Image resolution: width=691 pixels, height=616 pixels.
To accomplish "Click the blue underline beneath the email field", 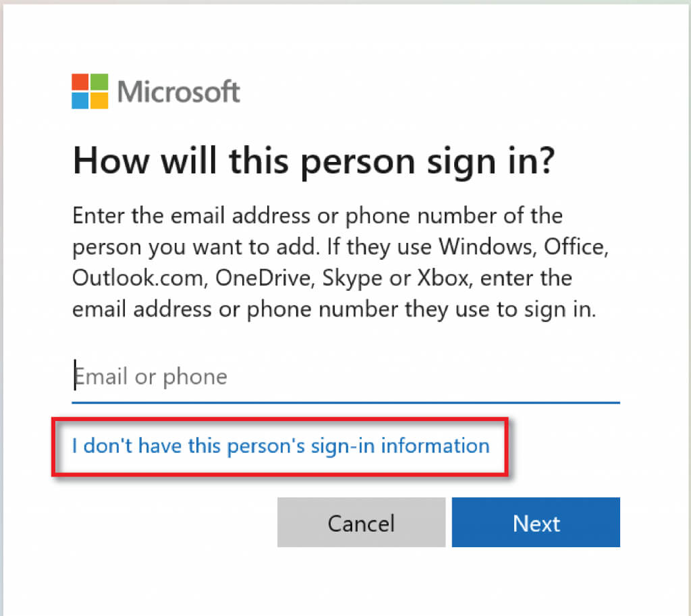I will pos(345,402).
